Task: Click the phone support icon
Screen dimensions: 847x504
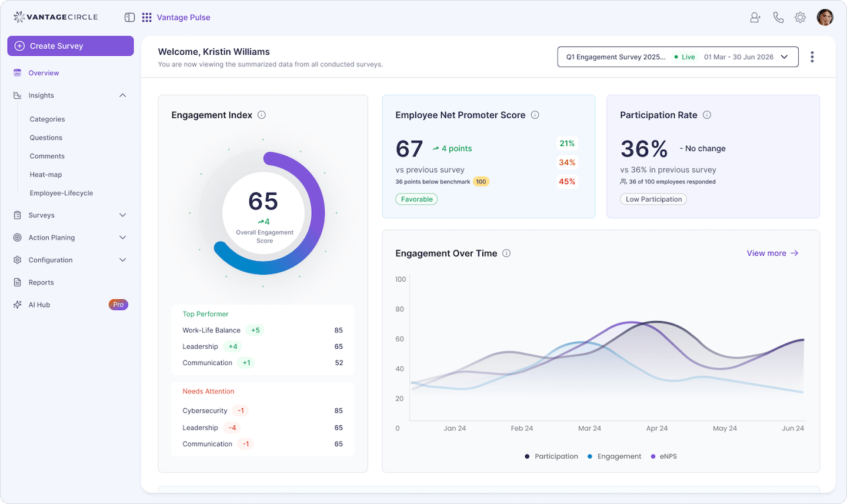Action: (x=778, y=17)
